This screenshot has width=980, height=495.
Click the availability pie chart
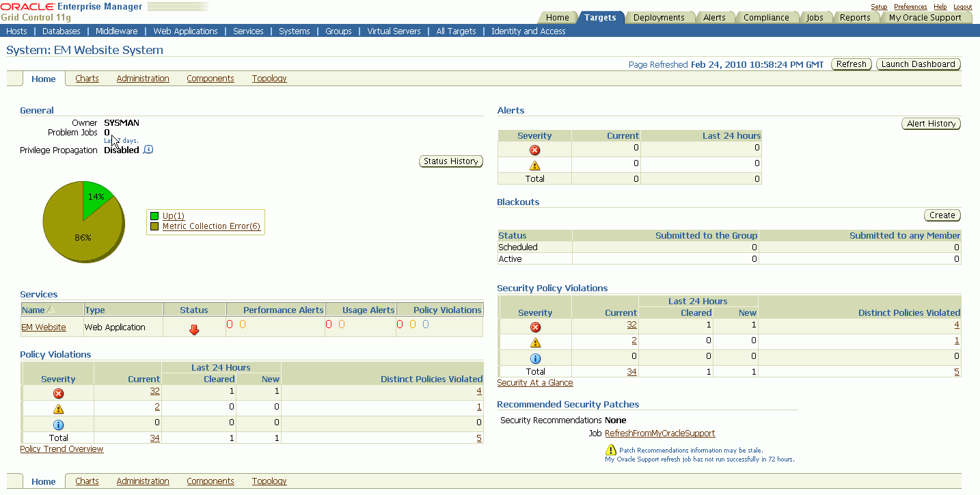click(84, 222)
